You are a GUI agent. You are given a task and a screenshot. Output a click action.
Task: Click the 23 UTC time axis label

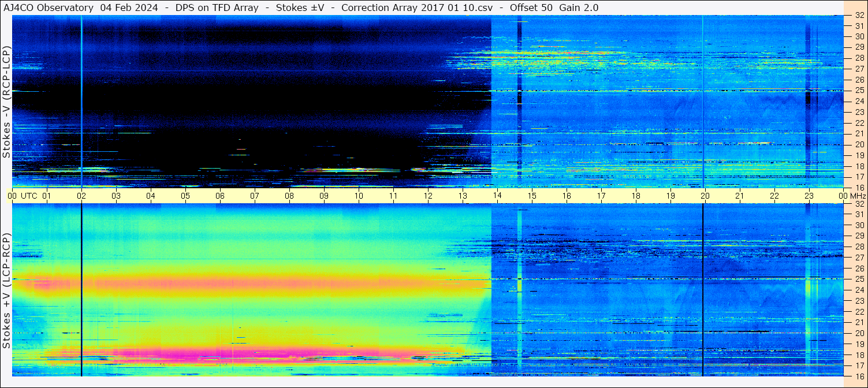809,196
